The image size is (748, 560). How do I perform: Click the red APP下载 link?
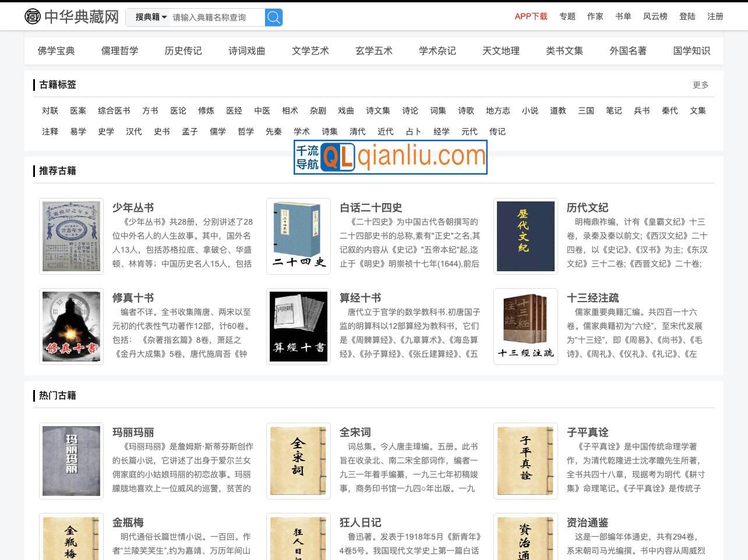coord(531,16)
